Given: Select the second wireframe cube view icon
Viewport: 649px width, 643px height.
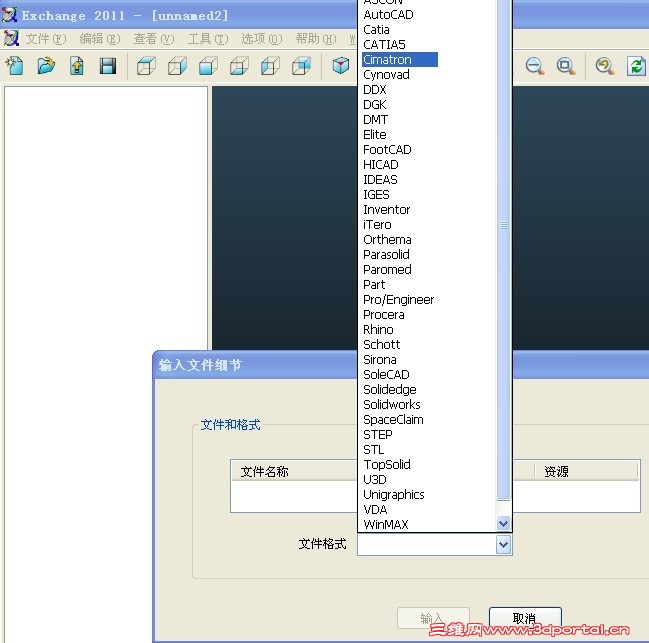Looking at the screenshot, I should [177, 66].
